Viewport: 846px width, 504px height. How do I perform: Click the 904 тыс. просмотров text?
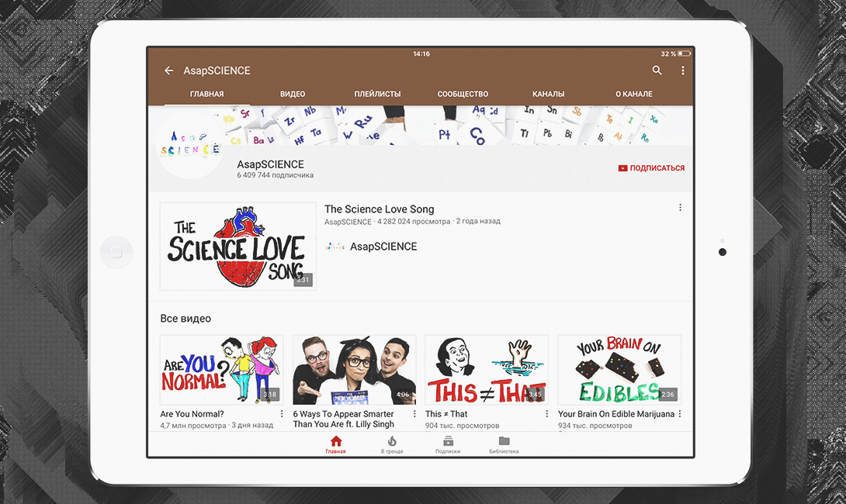[x=463, y=426]
